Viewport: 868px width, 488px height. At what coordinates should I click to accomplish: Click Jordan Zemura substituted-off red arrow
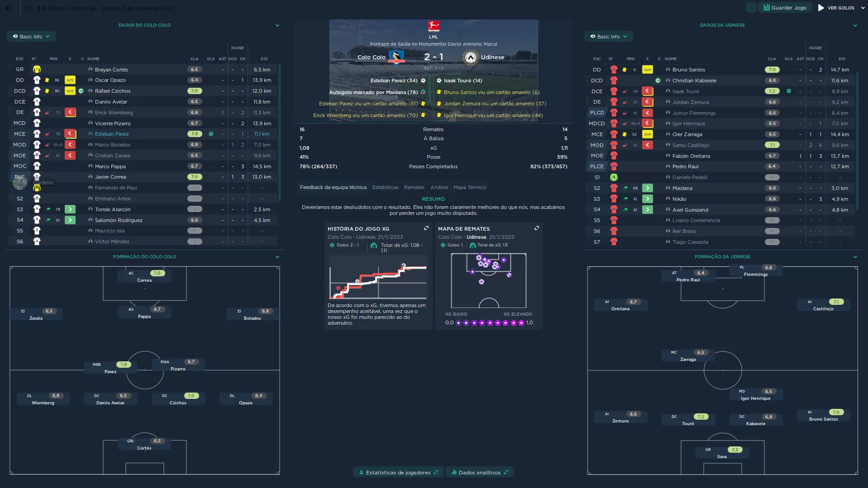[x=648, y=102]
